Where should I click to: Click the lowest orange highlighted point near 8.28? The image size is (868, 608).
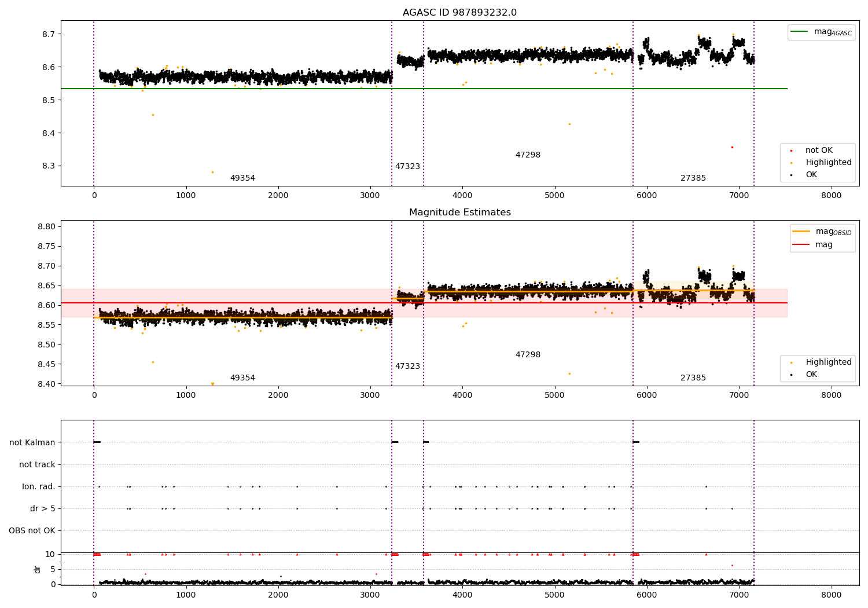(x=212, y=172)
